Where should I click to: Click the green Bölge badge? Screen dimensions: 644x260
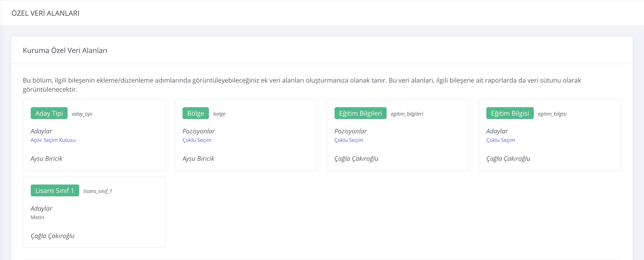pos(195,113)
